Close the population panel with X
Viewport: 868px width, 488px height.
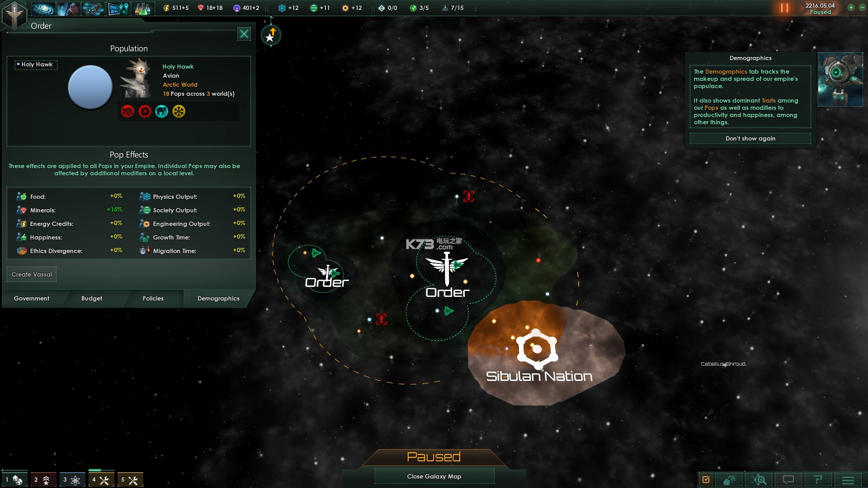245,33
